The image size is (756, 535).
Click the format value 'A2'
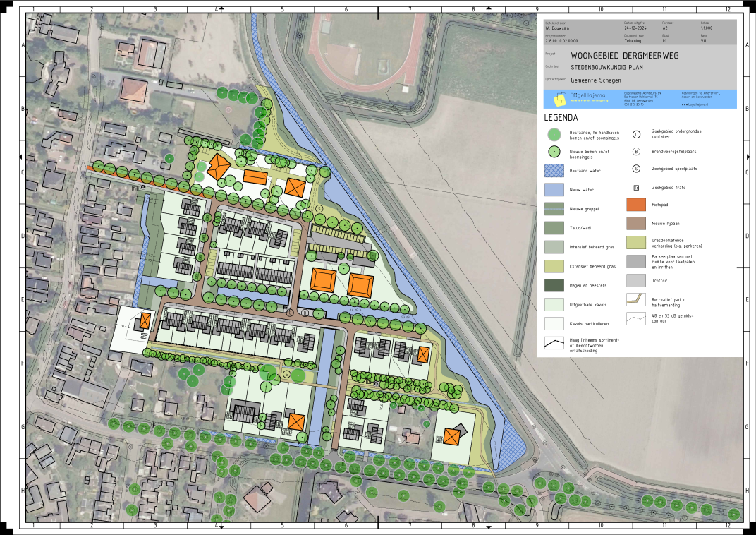665,28
